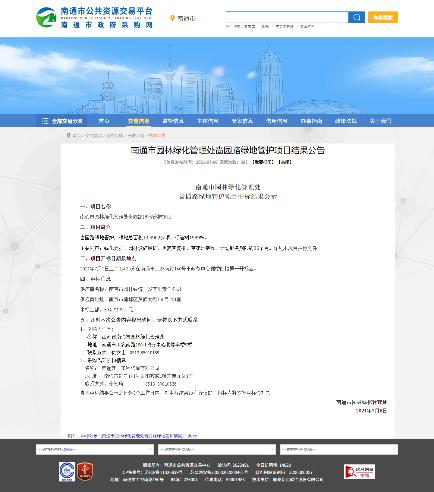This screenshot has height=492, width=434.
Task: Click the breadcrumb location pin icon
Action: (x=69, y=136)
